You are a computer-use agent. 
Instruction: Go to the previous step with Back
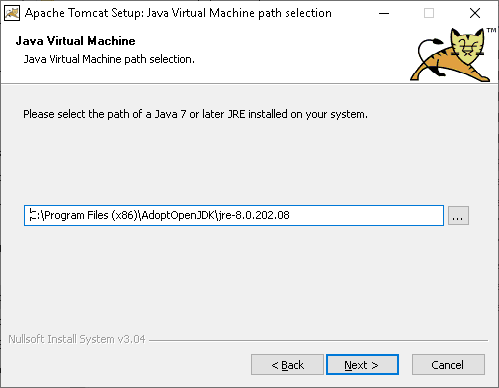click(x=287, y=365)
